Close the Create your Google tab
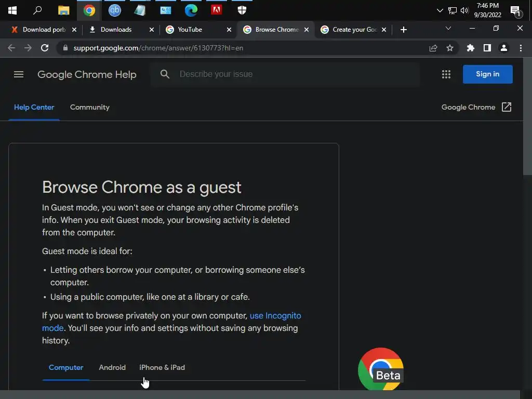532x399 pixels. pos(384,30)
